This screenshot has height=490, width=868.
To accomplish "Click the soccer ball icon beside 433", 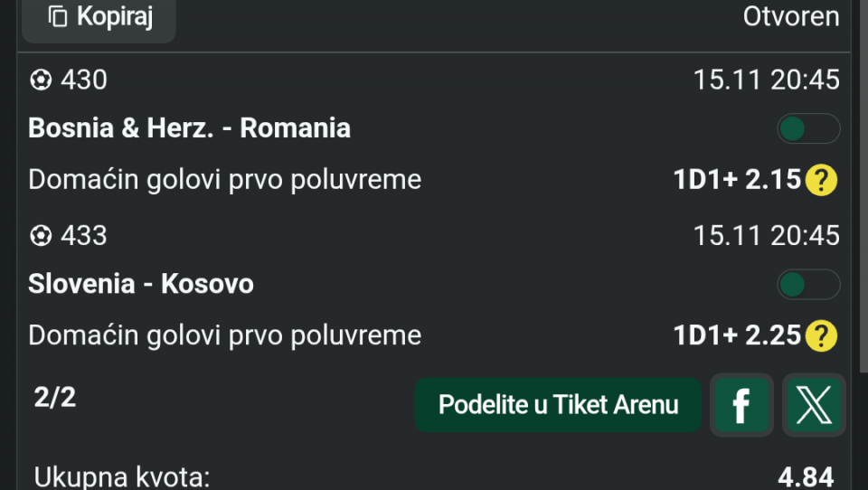I will pyautogui.click(x=41, y=236).
